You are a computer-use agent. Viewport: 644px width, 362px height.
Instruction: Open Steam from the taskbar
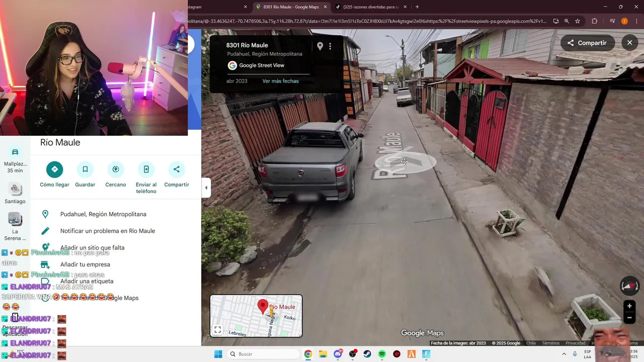coord(367,354)
